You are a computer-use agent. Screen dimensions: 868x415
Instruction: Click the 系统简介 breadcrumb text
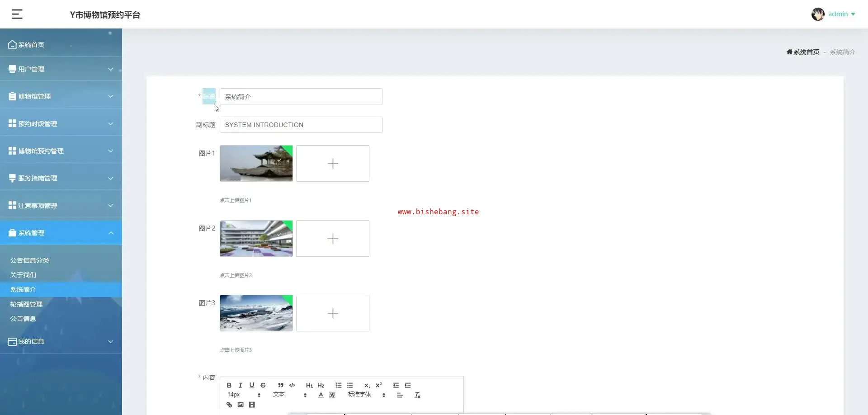coord(842,52)
